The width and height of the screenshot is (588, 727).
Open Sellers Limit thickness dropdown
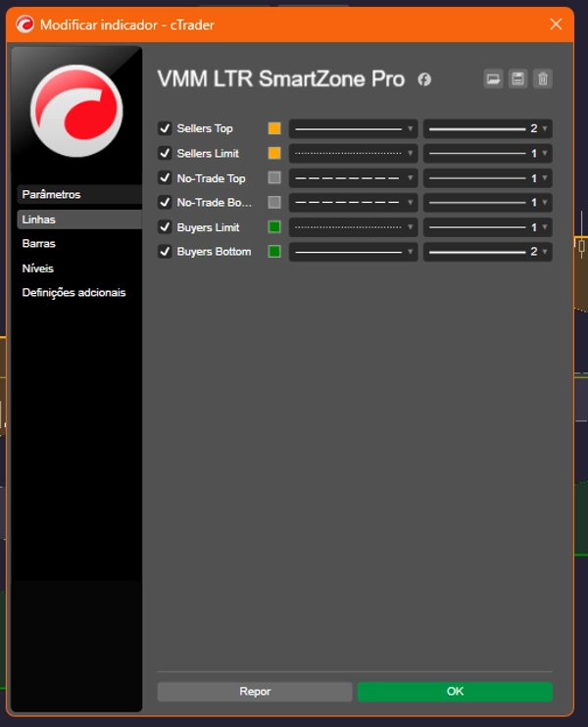(488, 154)
